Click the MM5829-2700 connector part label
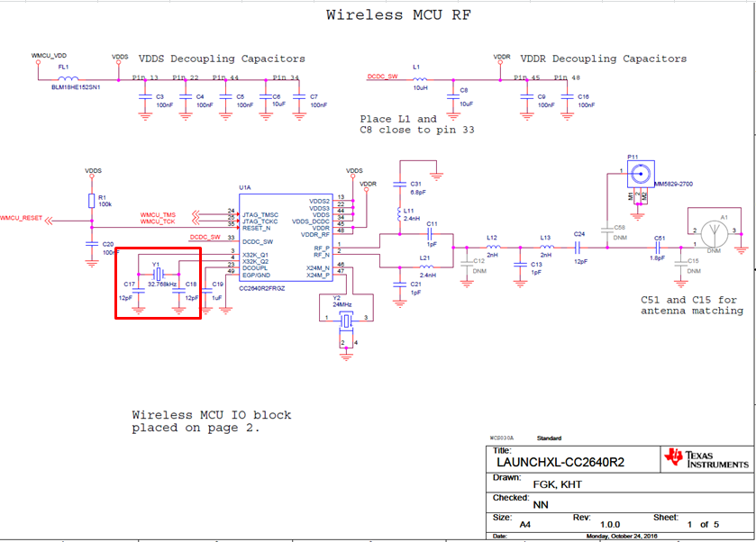 pyautogui.click(x=674, y=184)
